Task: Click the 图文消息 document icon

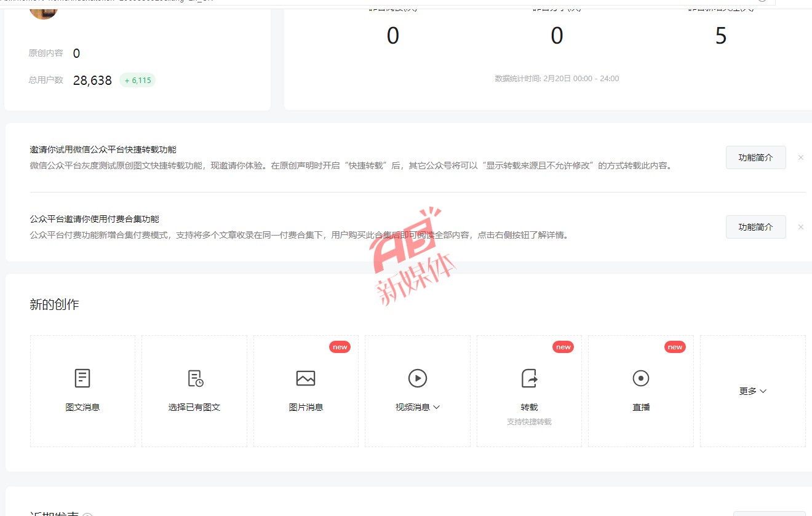Action: tap(82, 378)
